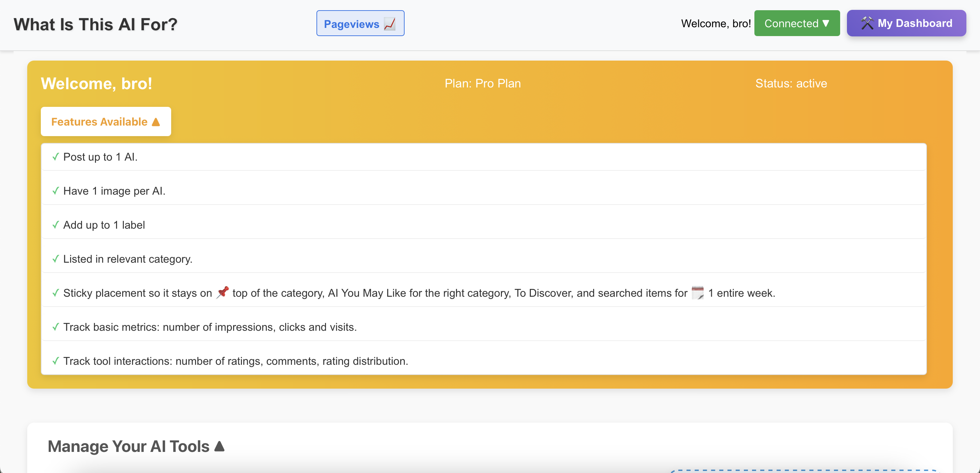Screen dimensions: 980x473
Task: Click checkmark beside Post up to 1 AI
Action: point(55,157)
